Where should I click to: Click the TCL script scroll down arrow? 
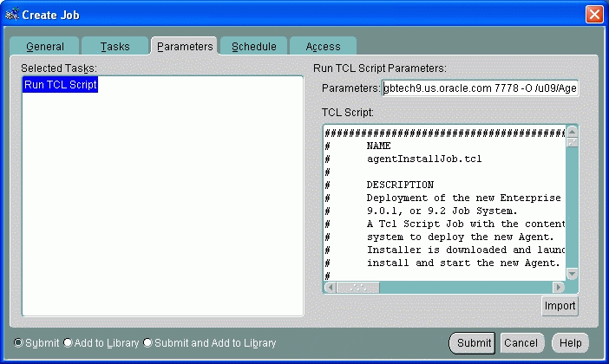point(572,273)
